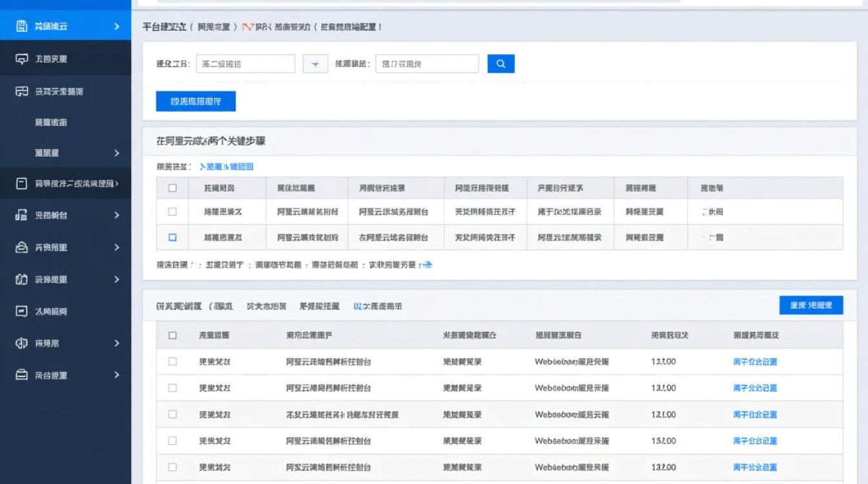Open the blue link in the first table row's last column

(x=756, y=362)
